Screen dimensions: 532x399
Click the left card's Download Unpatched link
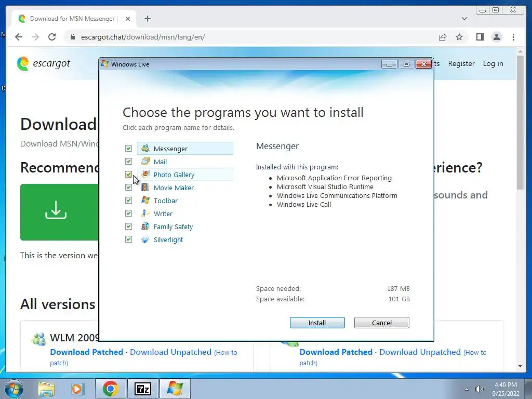[x=170, y=352]
